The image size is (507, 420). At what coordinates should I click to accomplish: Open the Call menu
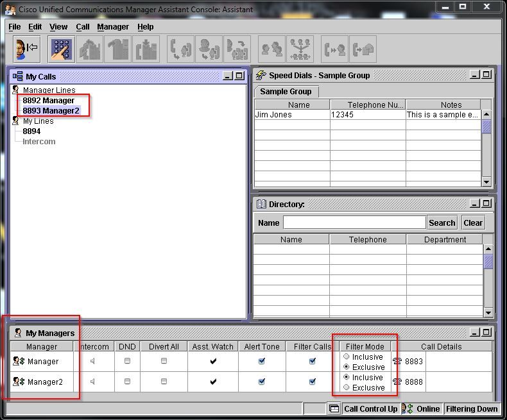(83, 27)
